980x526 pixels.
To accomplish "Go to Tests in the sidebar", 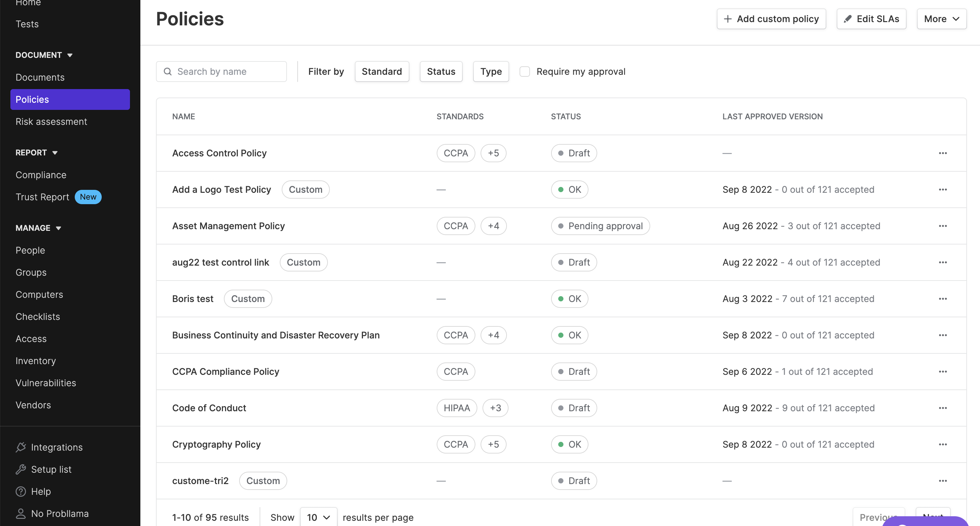I will click(x=27, y=24).
